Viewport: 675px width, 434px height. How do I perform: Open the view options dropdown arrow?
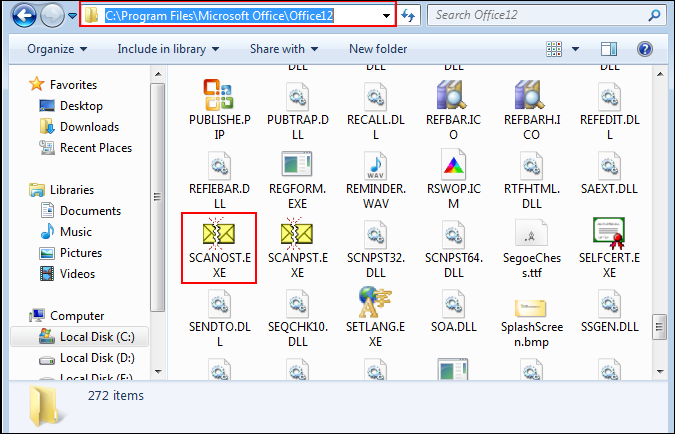click(x=575, y=49)
